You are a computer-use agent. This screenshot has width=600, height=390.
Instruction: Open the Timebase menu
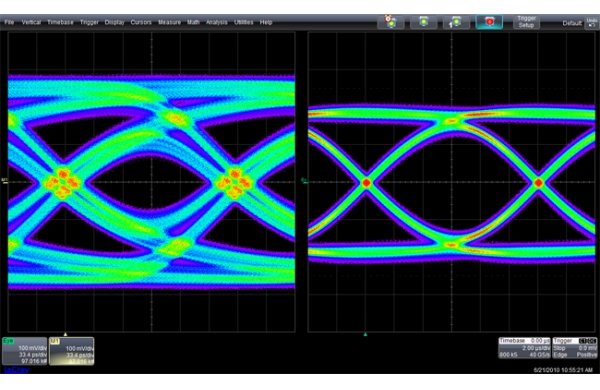point(60,23)
